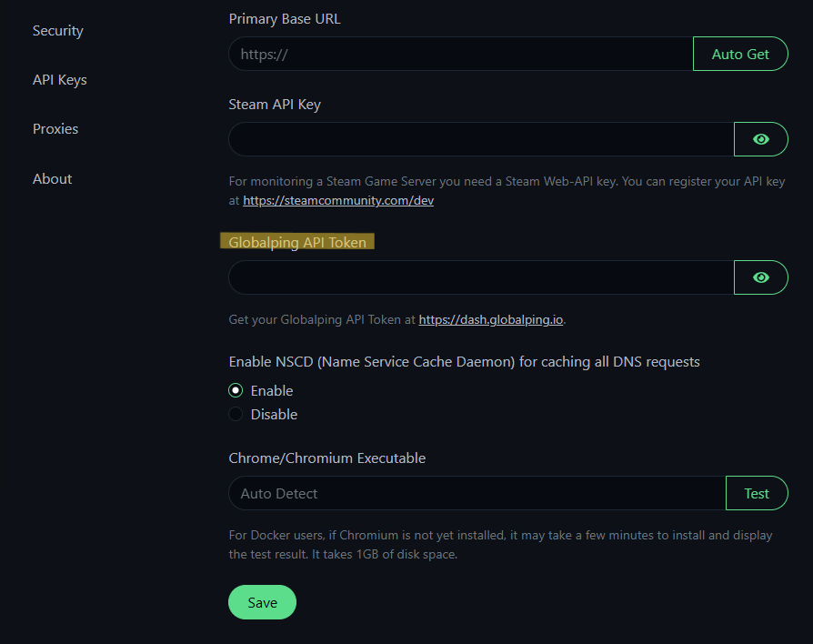Open the dash.globalping.io link
Screen dimensions: 813x644
point(490,319)
